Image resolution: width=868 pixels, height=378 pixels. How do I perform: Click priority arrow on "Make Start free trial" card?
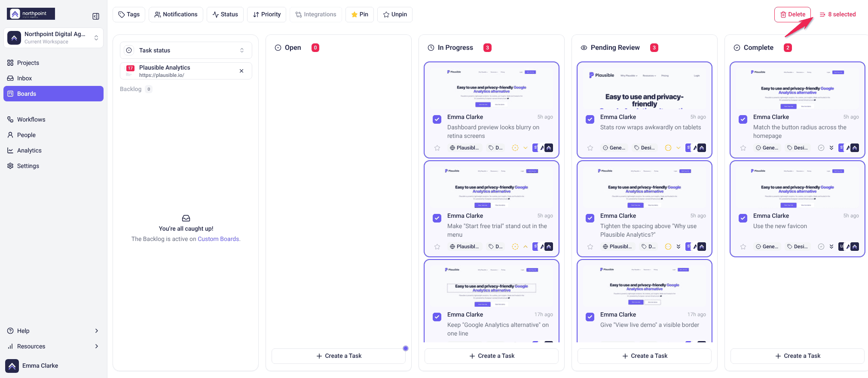tap(525, 247)
